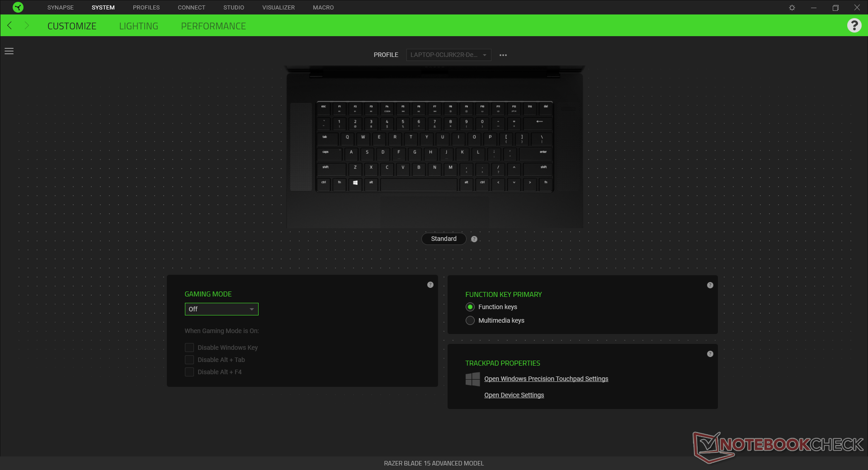Image resolution: width=868 pixels, height=470 pixels.
Task: Select the W key on keyboard image
Action: click(x=363, y=138)
